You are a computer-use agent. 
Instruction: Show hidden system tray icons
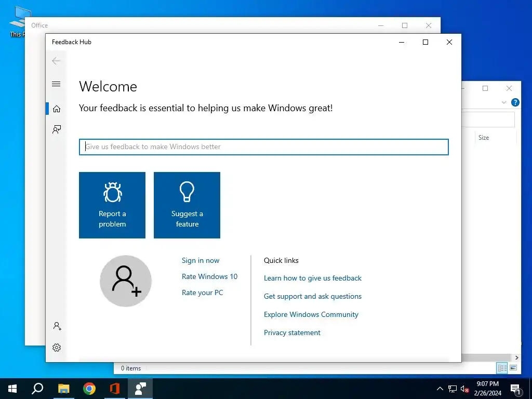tap(440, 389)
